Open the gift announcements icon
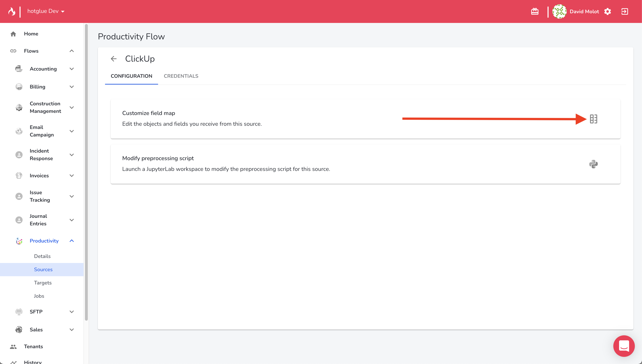Viewport: 642px width, 364px height. coord(535,11)
